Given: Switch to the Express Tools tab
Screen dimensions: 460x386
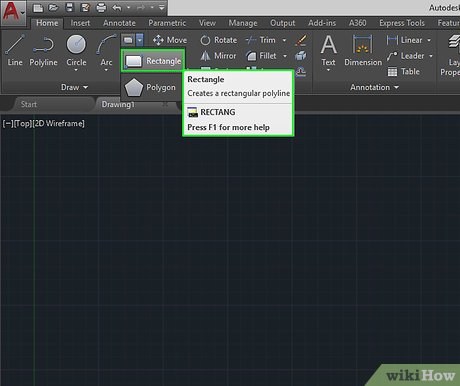Looking at the screenshot, I should click(402, 23).
